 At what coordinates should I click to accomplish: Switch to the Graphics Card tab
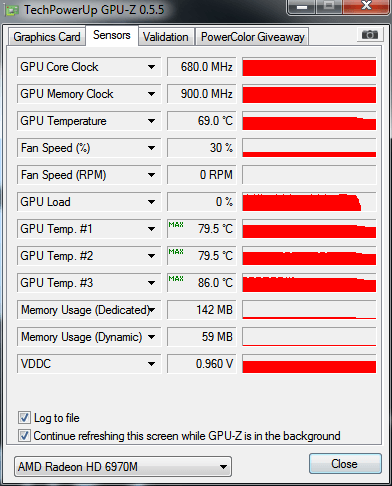pyautogui.click(x=47, y=37)
